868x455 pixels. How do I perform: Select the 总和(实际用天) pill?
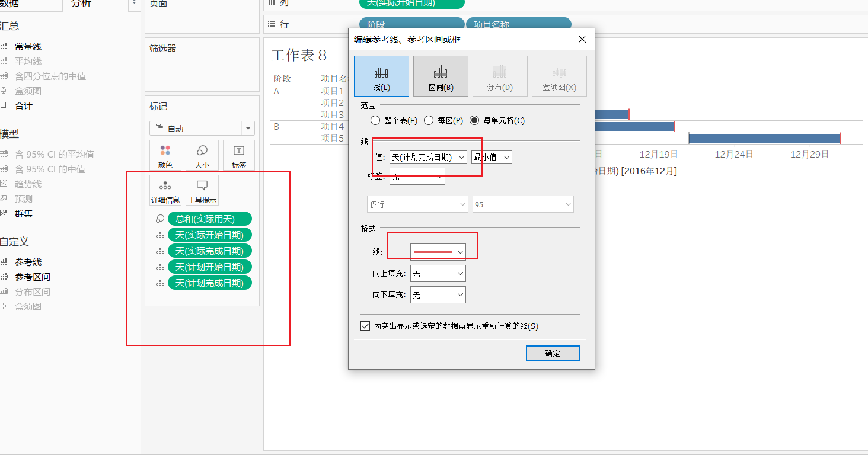210,219
